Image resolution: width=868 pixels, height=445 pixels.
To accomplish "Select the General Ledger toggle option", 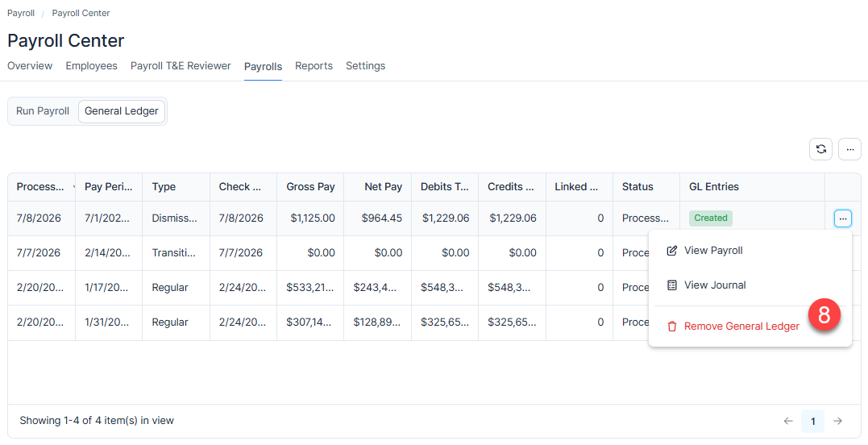I will click(x=121, y=111).
